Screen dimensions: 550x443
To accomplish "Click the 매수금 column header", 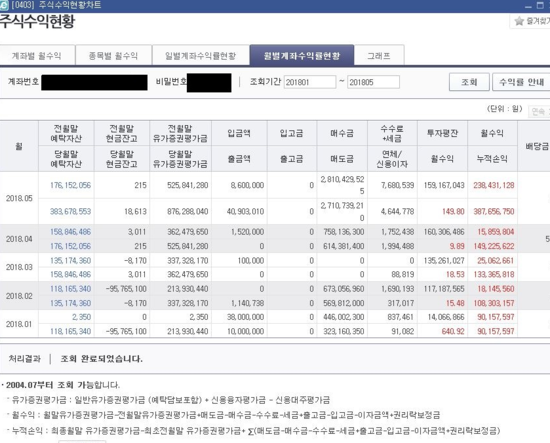I will coord(342,133).
